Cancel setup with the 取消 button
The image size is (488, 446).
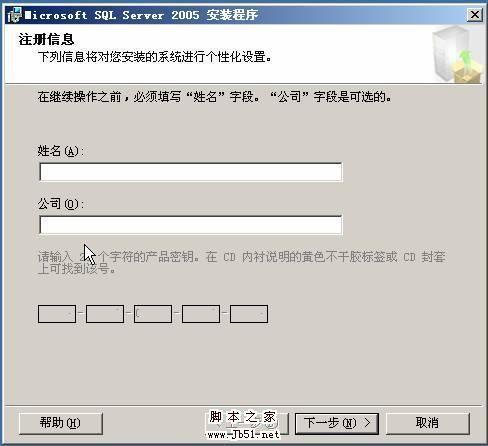click(428, 423)
